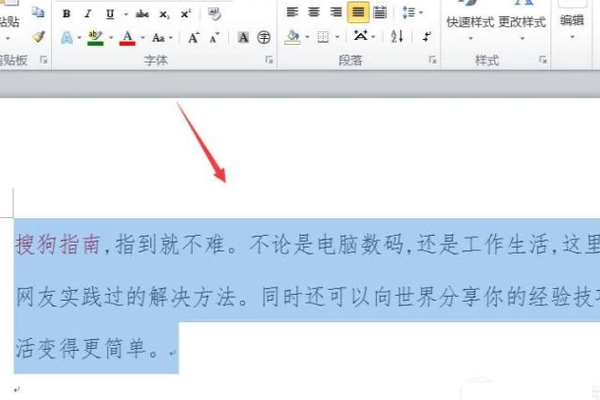Toggle justify alignment (highlighted)

click(x=358, y=12)
